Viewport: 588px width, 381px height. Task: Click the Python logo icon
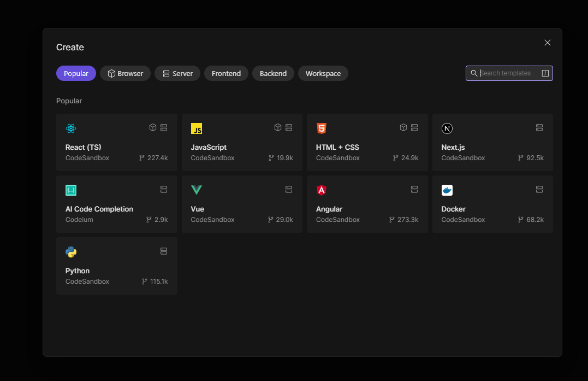[x=71, y=252]
